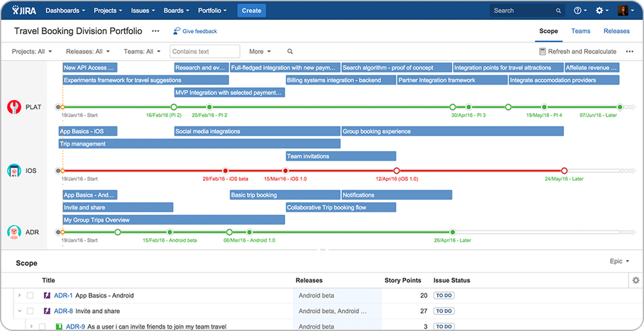This screenshot has width=644, height=331.
Task: Select the 24/May/16 Later marker on IOS
Action: click(564, 170)
